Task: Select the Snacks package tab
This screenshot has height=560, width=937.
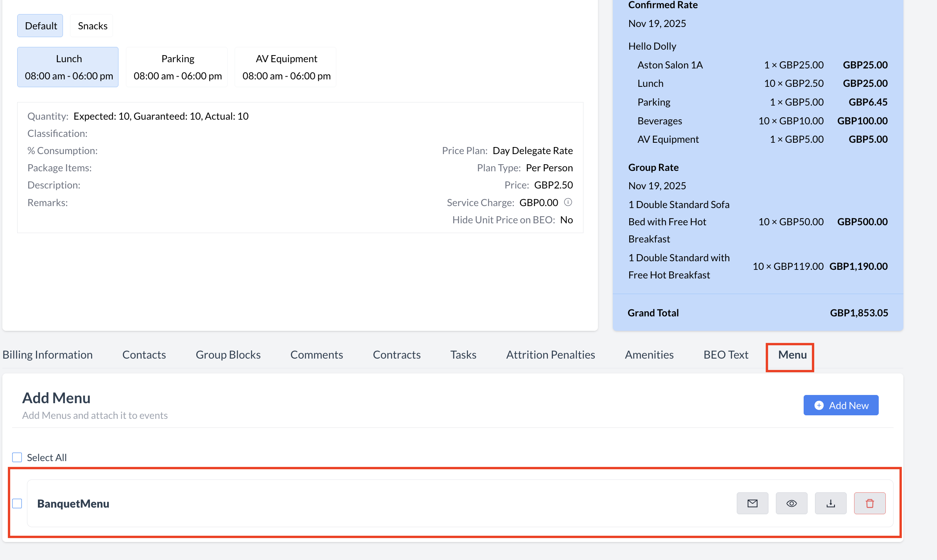Action: 92,26
